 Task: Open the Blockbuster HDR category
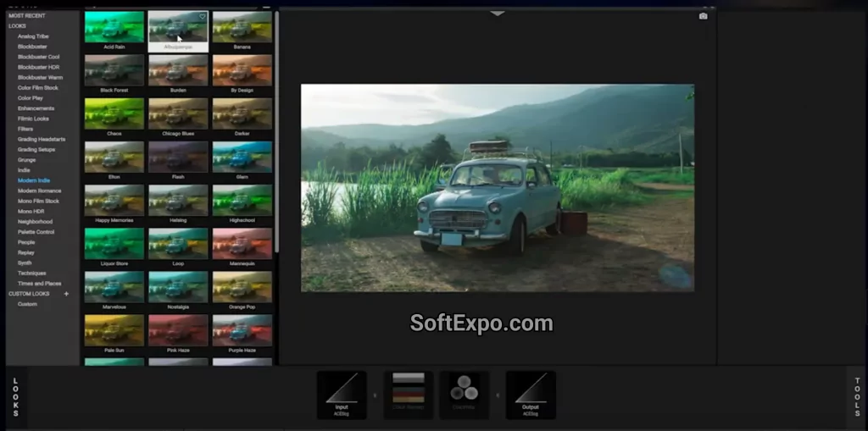coord(39,67)
